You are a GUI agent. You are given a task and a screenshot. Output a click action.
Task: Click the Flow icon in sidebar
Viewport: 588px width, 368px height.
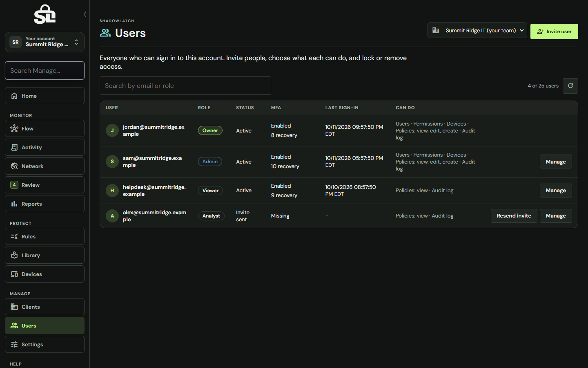point(14,128)
